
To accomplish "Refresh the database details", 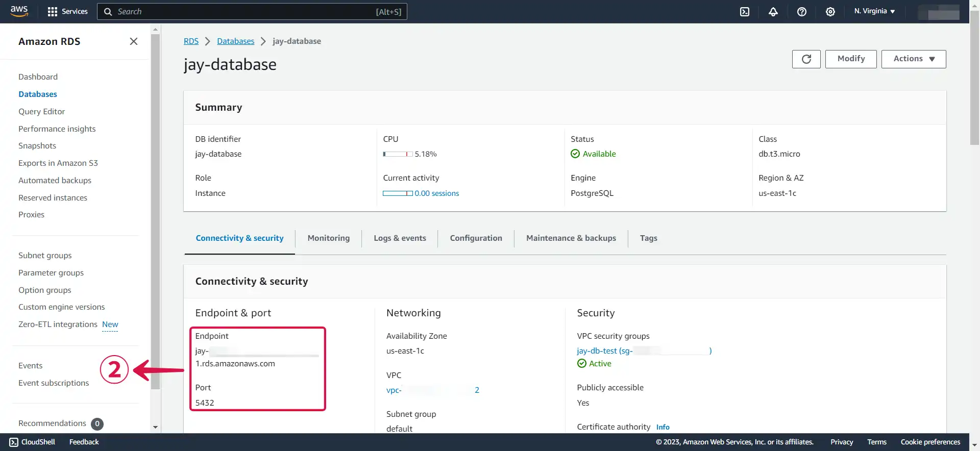I will click(x=806, y=59).
